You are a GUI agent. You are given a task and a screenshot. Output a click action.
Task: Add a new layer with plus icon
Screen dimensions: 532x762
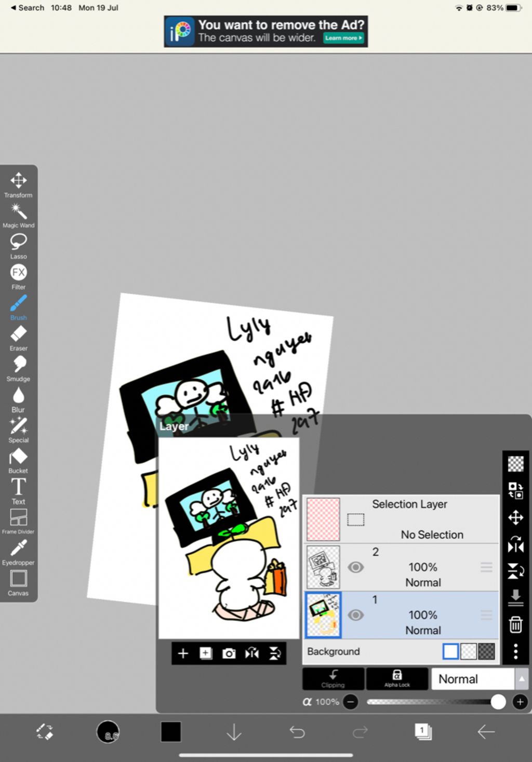pyautogui.click(x=183, y=653)
